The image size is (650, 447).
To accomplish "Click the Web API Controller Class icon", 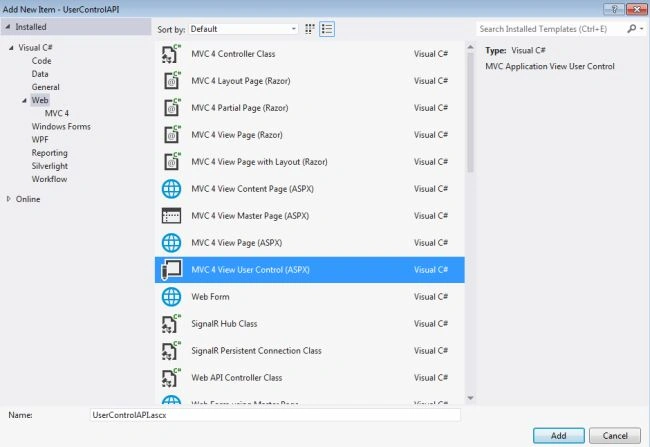I will (x=171, y=377).
